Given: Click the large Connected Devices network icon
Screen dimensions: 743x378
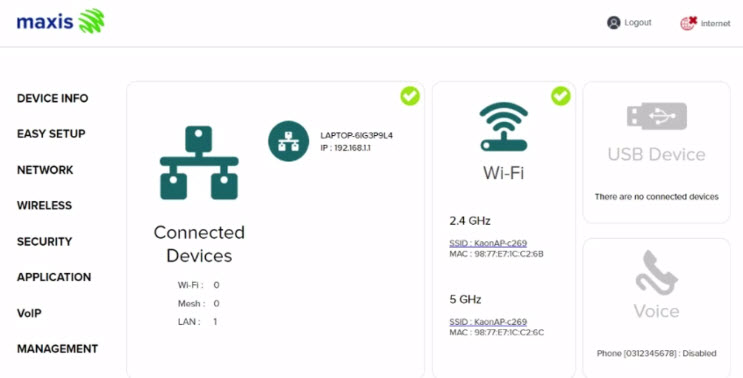Looking at the screenshot, I should (x=199, y=162).
